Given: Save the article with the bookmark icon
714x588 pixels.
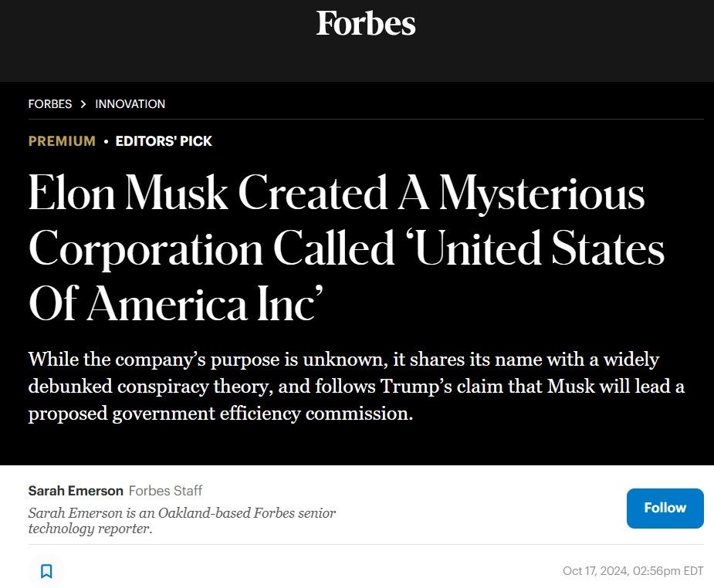Looking at the screenshot, I should tap(46, 571).
